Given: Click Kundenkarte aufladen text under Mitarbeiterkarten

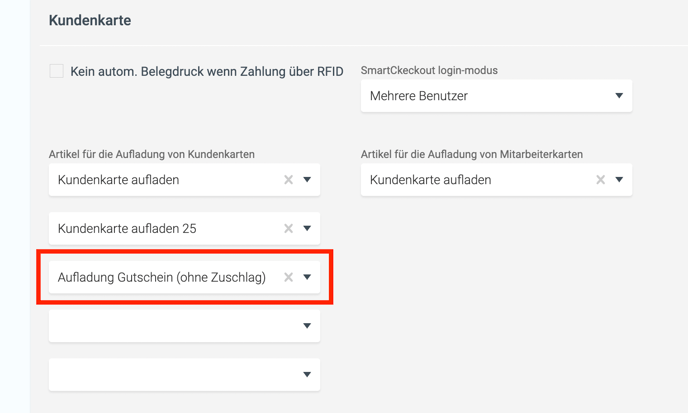Looking at the screenshot, I should coord(430,180).
